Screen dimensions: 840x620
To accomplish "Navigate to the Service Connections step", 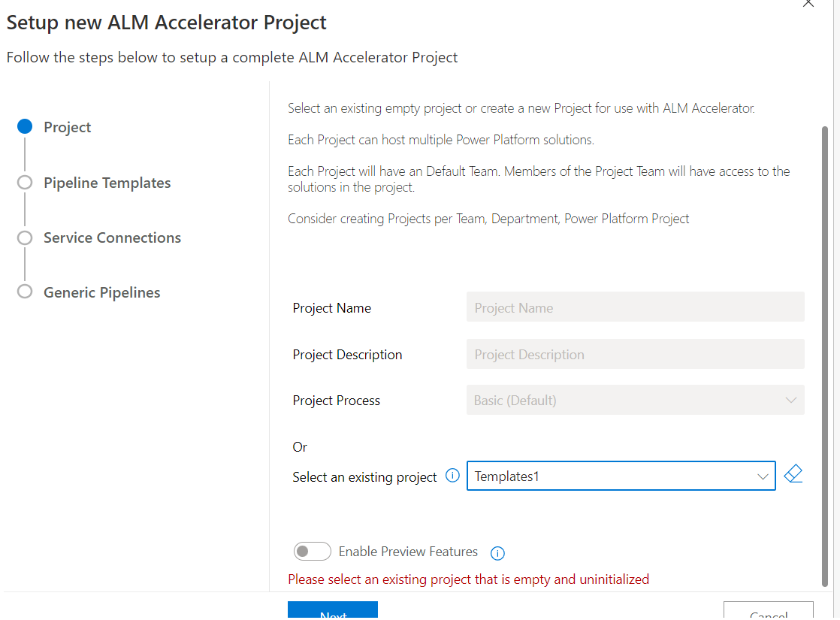I will point(111,237).
